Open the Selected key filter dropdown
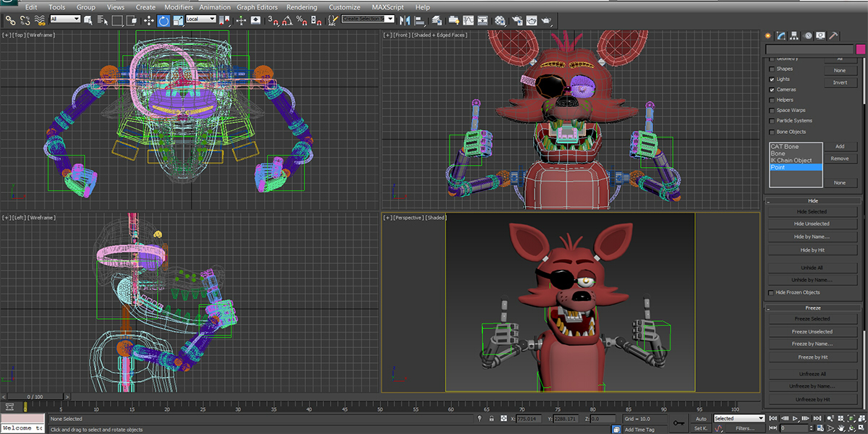Image resolution: width=868 pixels, height=434 pixels. coord(739,418)
